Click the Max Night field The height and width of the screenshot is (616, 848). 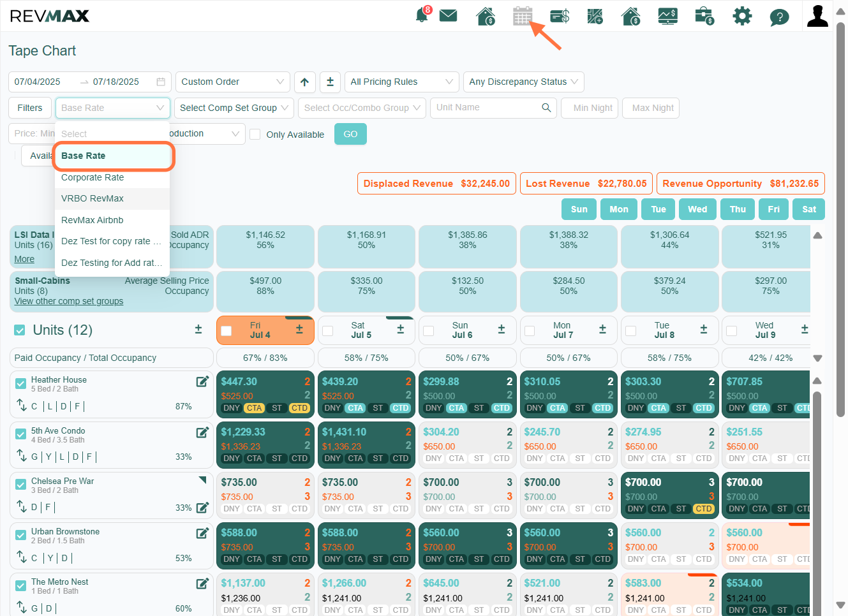tap(651, 108)
